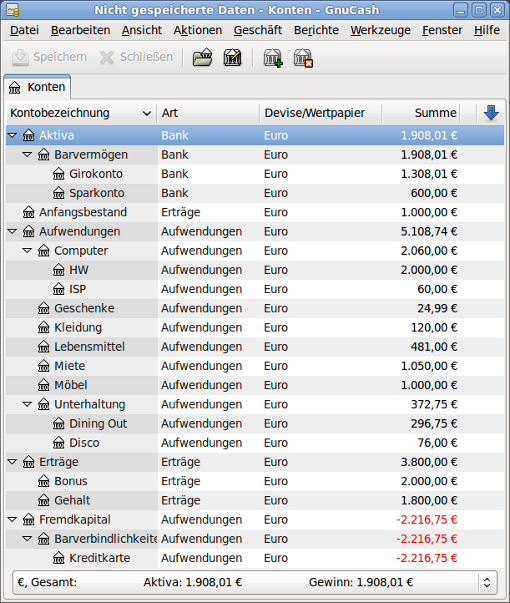Click the 5.108,74 € Aufwendungen total
The width and height of the screenshot is (510, 603).
coord(429,232)
